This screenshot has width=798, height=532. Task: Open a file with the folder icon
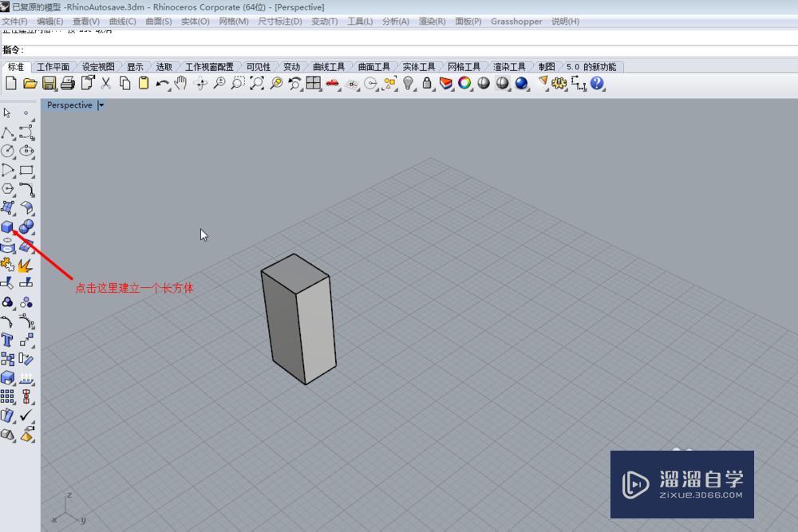click(30, 84)
